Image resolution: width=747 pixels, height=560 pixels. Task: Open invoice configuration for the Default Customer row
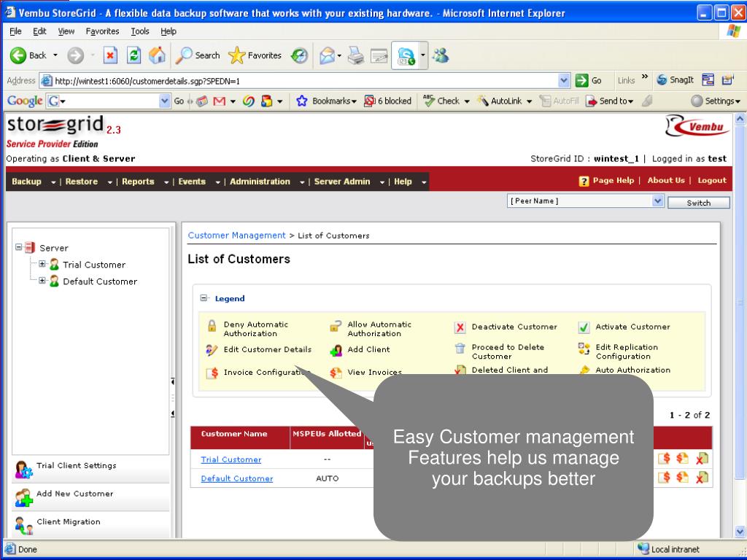[x=664, y=477]
